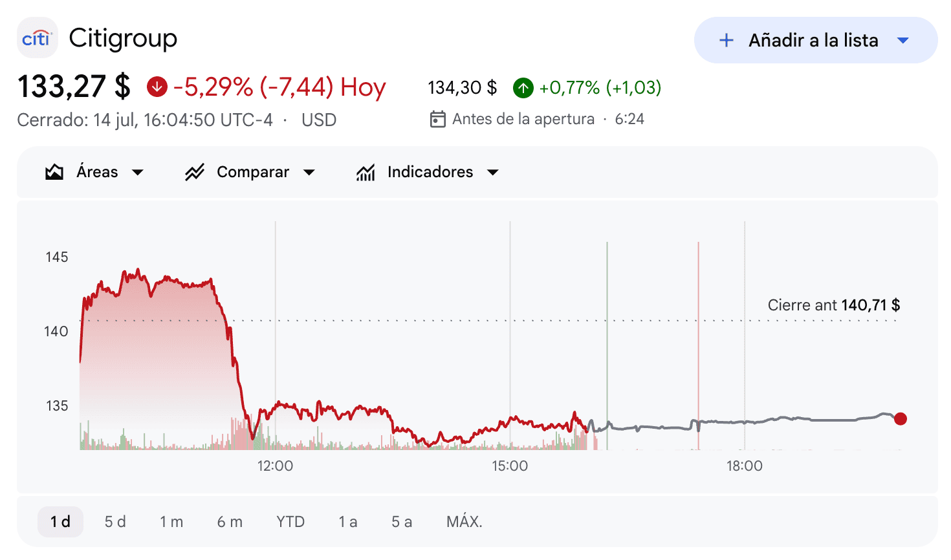The image size is (951, 560).
Task: Click the Indicadores chart icon
Action: 366,172
